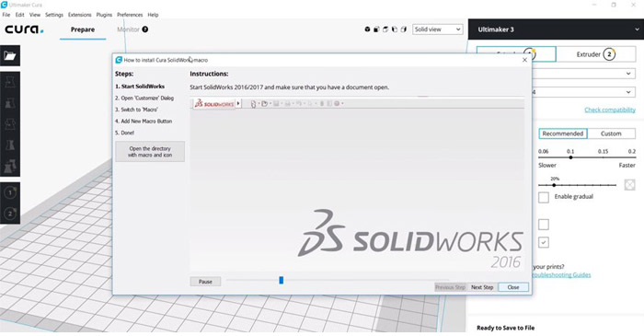Tick the empty checkbox under Enable gradual
Screen dimensions: 644x336
click(x=544, y=225)
